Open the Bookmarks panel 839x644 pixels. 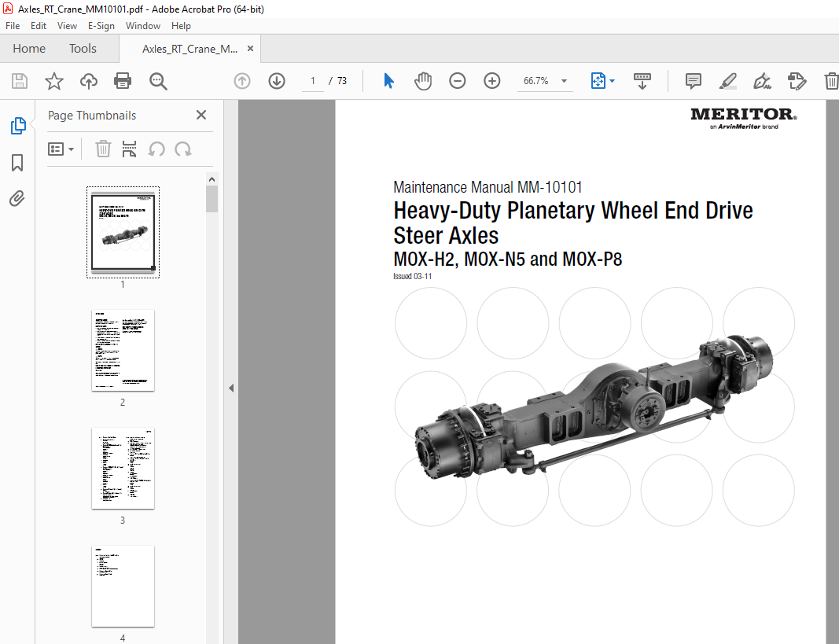click(x=17, y=162)
